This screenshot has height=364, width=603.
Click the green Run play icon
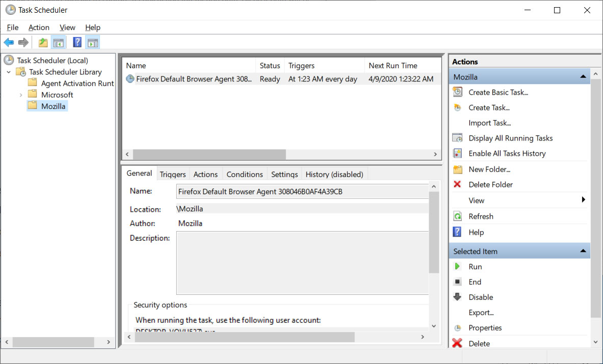(x=457, y=266)
